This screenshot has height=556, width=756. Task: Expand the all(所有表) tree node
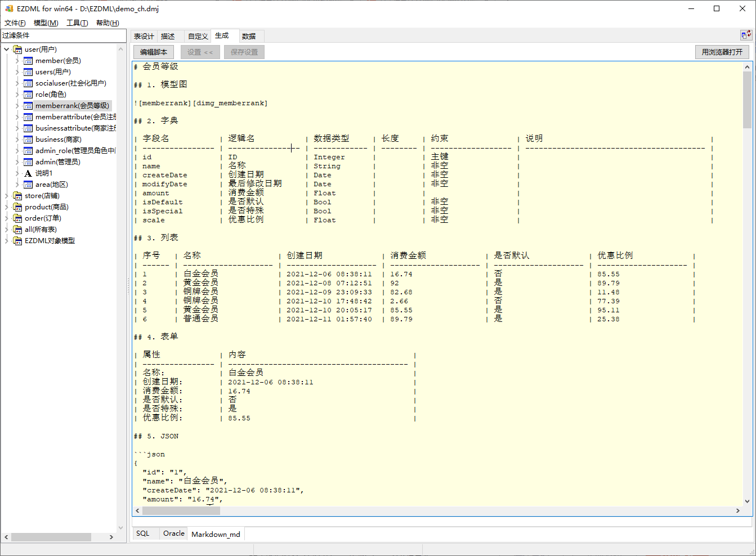[x=7, y=230]
